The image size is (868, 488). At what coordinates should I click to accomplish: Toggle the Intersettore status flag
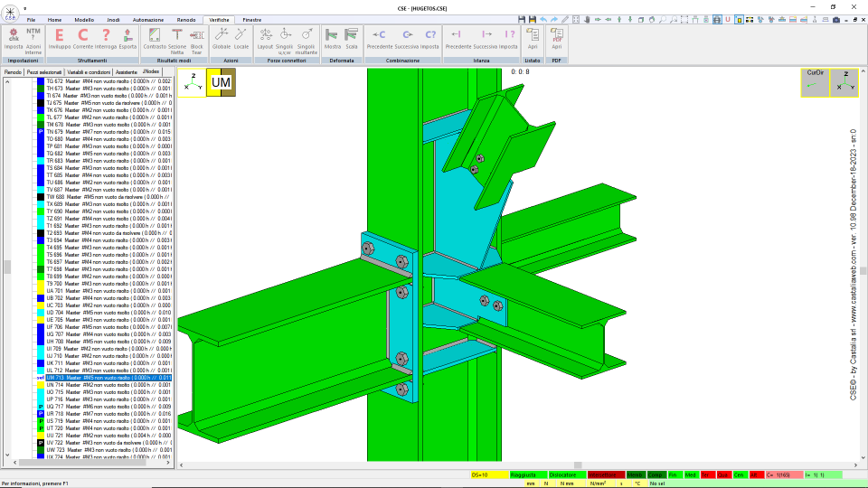pyautogui.click(x=606, y=474)
